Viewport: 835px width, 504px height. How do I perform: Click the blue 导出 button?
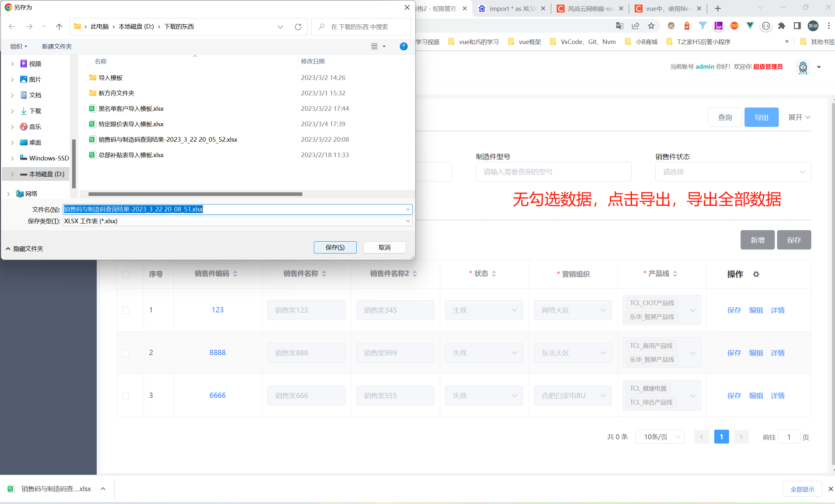click(x=761, y=117)
